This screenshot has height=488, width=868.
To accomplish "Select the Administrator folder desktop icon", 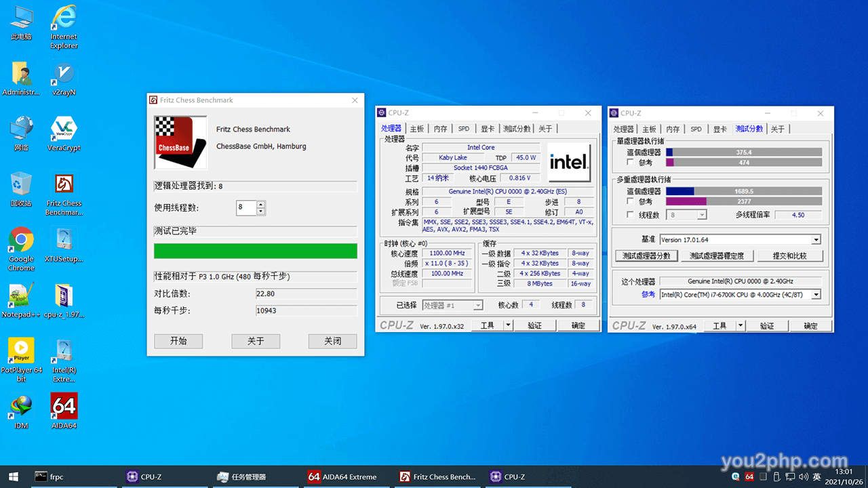I will tap(22, 79).
